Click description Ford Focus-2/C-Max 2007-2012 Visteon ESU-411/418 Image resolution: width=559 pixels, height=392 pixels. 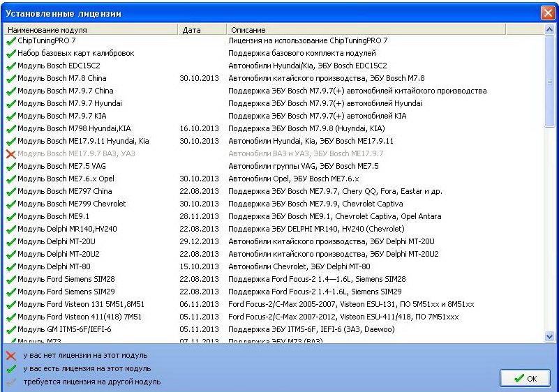pos(343,317)
